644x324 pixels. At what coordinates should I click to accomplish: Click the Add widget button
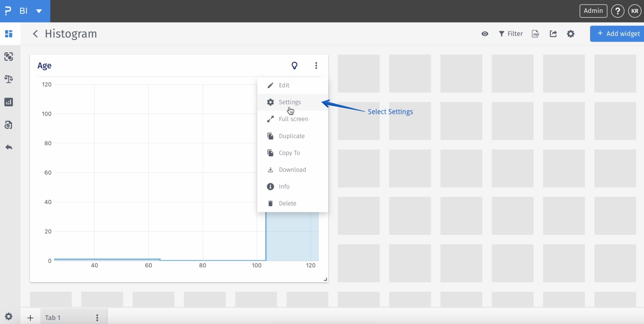pyautogui.click(x=618, y=34)
